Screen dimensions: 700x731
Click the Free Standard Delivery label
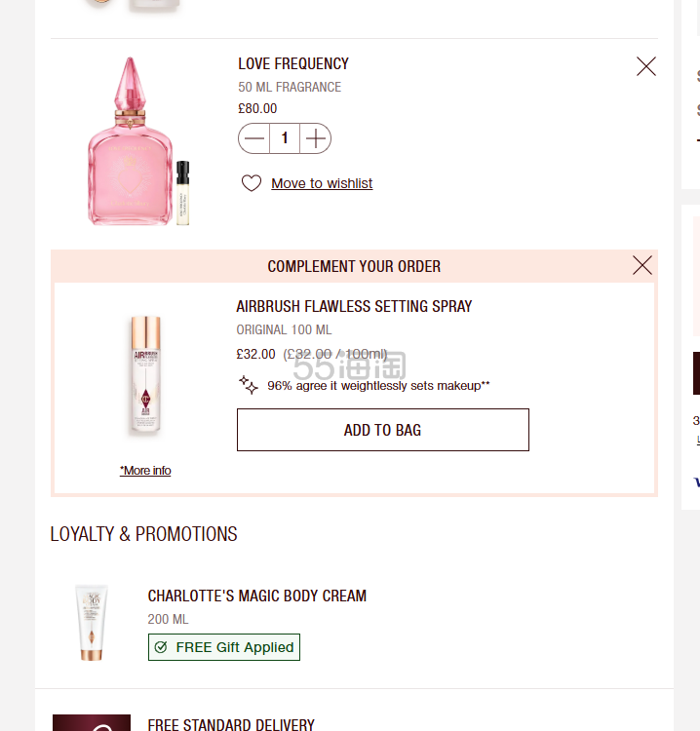[x=231, y=724]
